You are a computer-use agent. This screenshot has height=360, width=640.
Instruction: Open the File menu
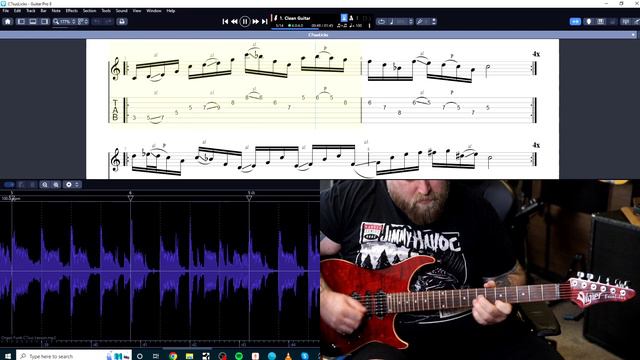pos(6,11)
